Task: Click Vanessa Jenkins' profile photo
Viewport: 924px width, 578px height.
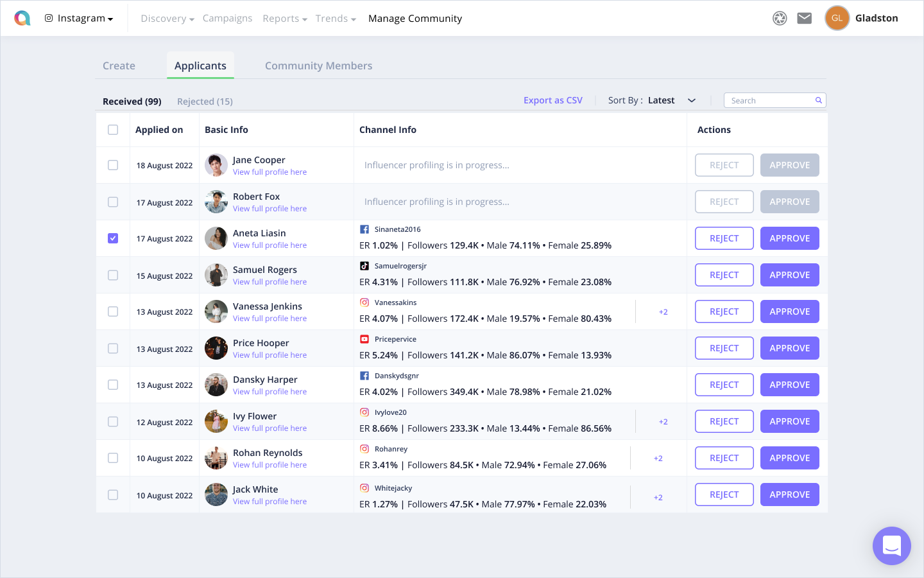Action: coord(216,311)
